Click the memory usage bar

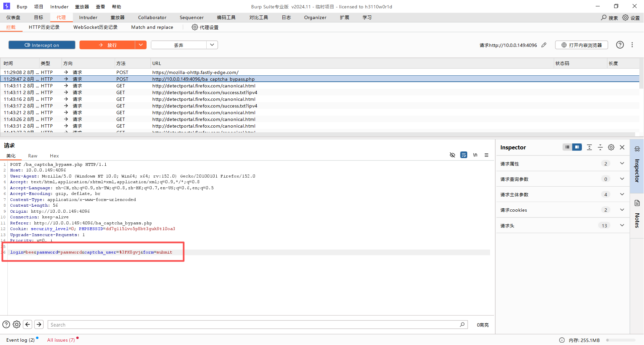point(621,340)
